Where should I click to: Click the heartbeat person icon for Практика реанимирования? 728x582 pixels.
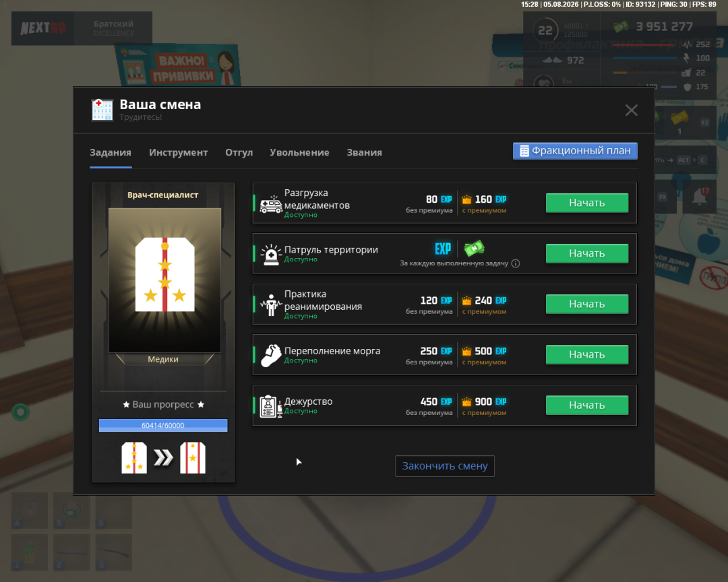(x=271, y=305)
